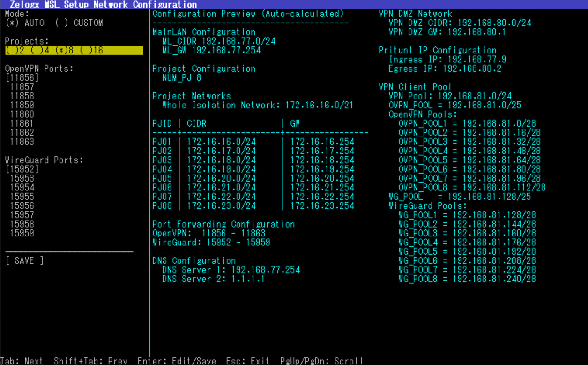This screenshot has height=365, width=588.
Task: Select WireGuard port field 15952
Action: 22,169
